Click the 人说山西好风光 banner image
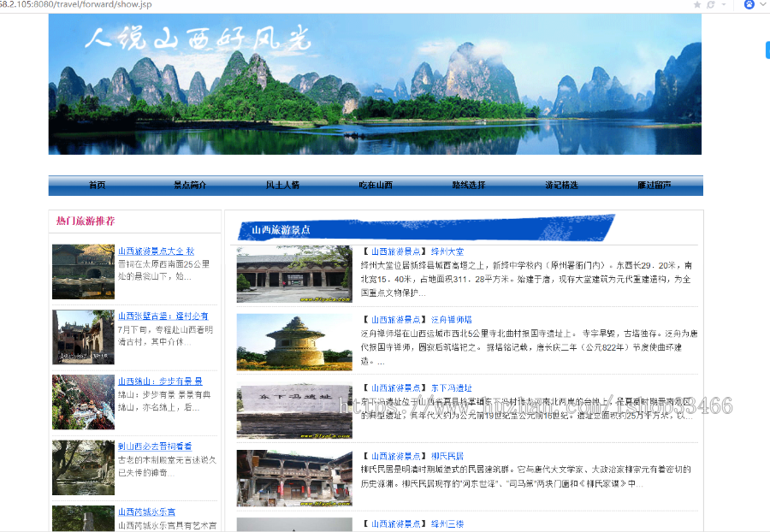This screenshot has height=532, width=770. pos(375,84)
